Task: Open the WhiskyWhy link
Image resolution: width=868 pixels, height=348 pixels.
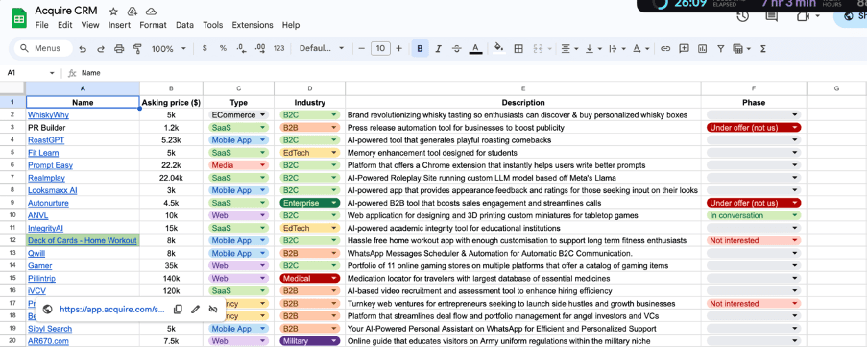Action: [x=49, y=115]
